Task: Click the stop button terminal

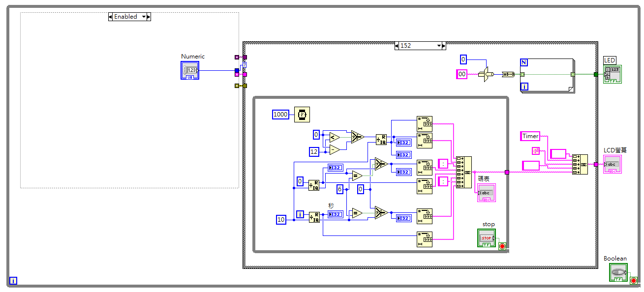Action: pos(487,237)
